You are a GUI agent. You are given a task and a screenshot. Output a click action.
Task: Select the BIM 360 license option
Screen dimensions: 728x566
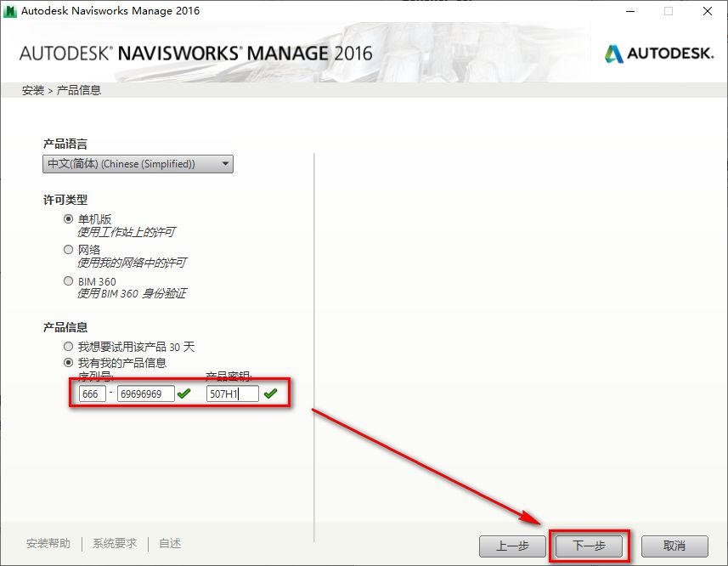point(69,280)
